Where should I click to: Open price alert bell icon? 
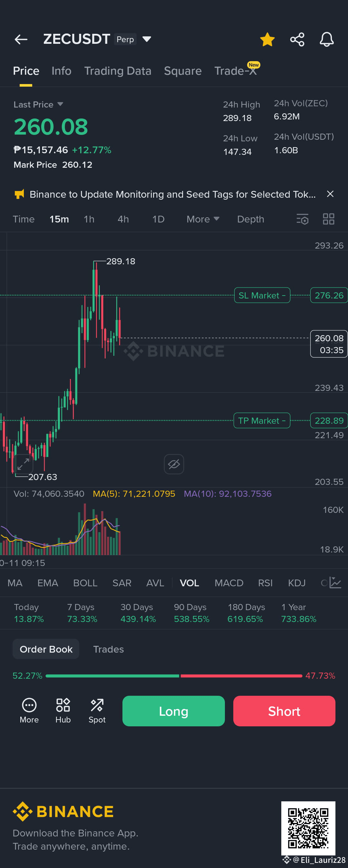(x=326, y=39)
